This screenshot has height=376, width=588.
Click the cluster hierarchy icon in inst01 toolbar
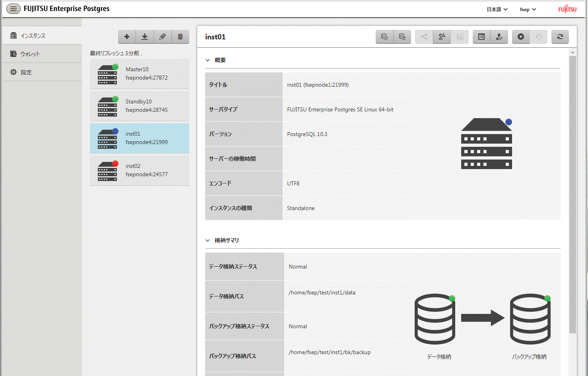click(442, 37)
